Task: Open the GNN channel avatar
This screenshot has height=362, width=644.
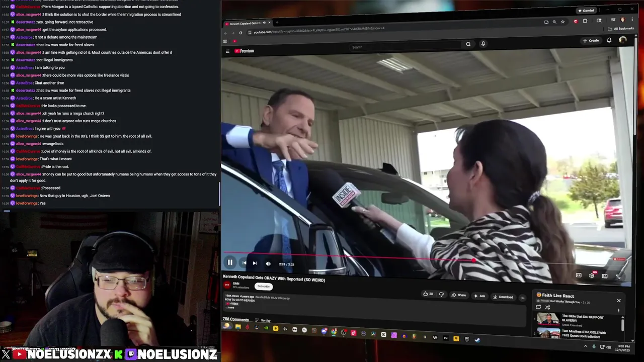Action: (x=227, y=285)
